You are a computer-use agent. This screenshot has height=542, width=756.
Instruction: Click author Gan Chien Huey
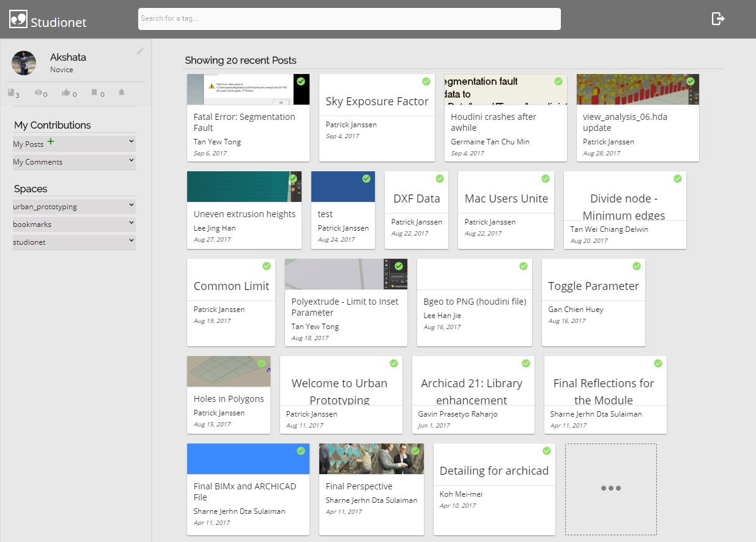(x=576, y=310)
